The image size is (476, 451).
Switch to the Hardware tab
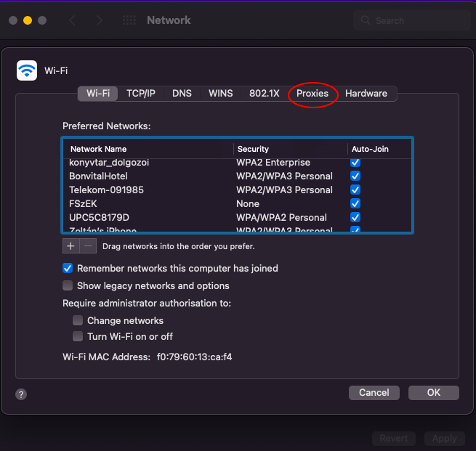(x=366, y=94)
